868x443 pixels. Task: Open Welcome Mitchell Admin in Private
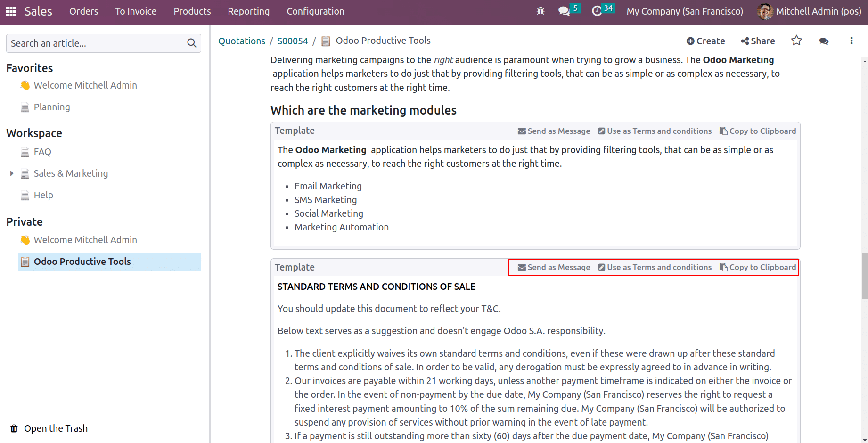click(85, 240)
